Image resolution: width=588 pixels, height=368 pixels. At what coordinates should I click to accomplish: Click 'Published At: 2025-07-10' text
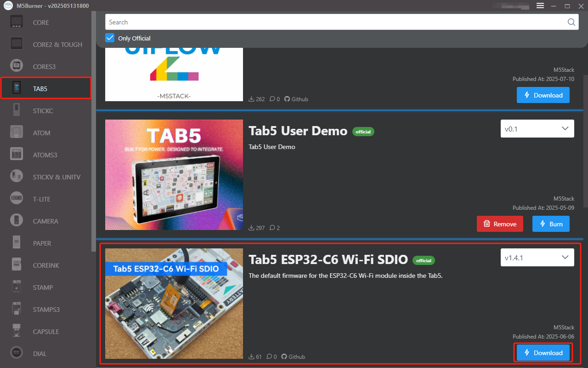coord(543,79)
